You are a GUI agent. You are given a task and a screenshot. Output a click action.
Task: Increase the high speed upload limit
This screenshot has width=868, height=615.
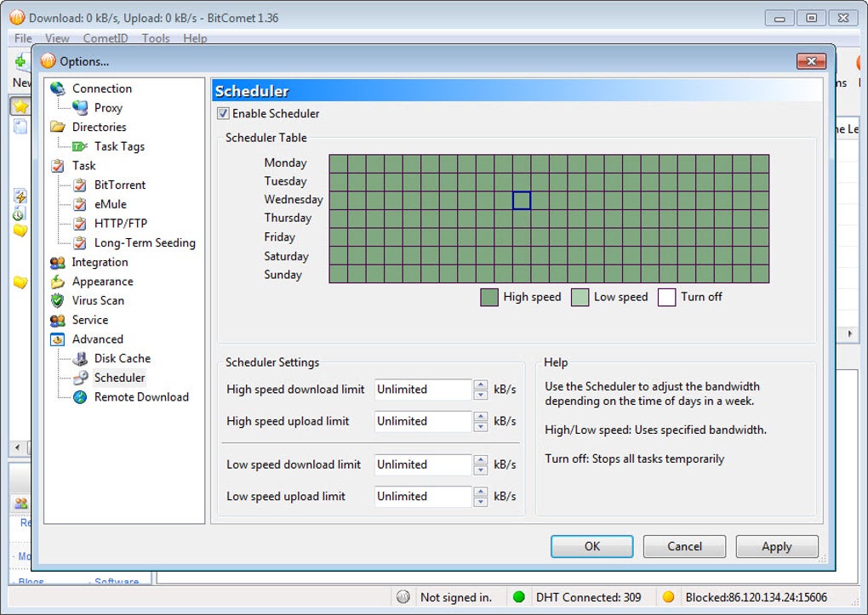pos(481,416)
